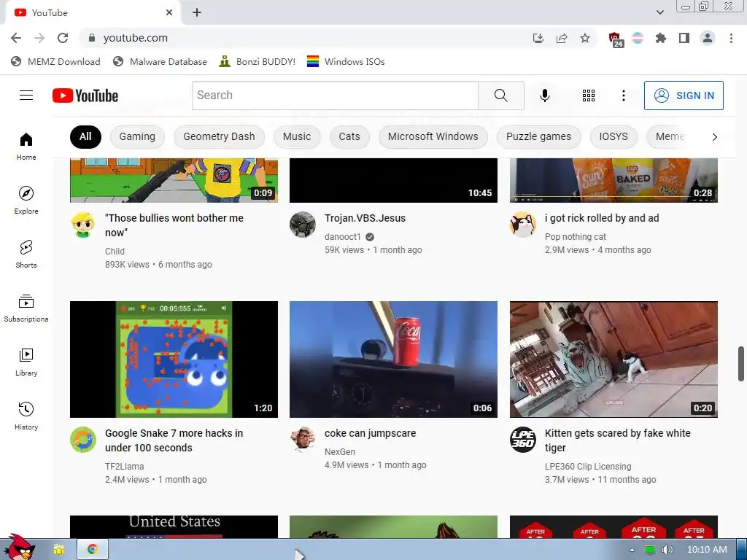This screenshot has width=747, height=560.
Task: Open Pop nothing cat channel avatar
Action: click(x=522, y=225)
